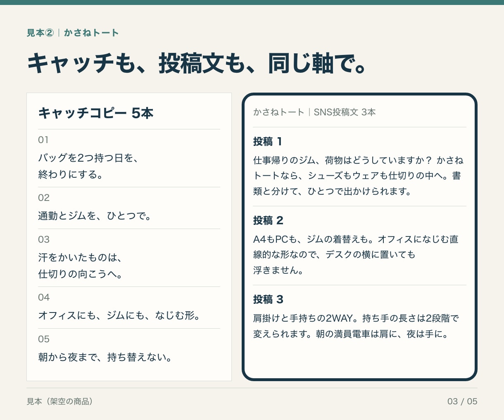Select the copy オフィスにも、ジムにも、なじむ形。
This screenshot has width=504, height=420.
tap(119, 315)
